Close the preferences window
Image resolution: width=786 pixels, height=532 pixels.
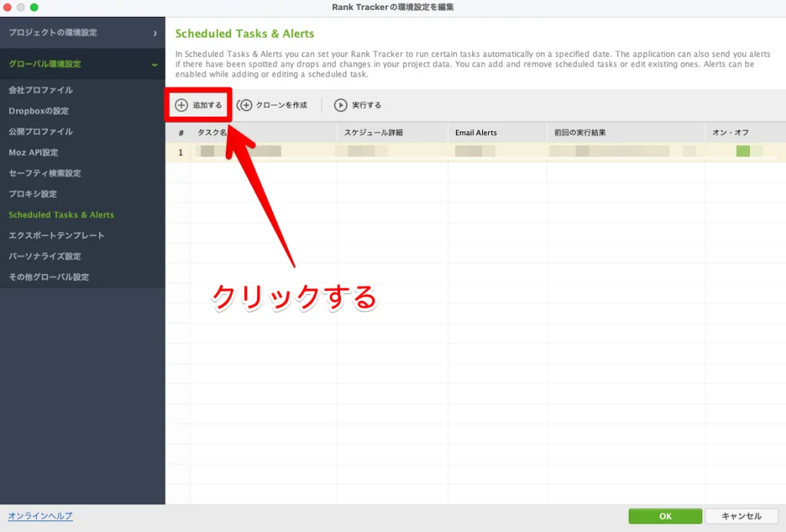[x=7, y=7]
